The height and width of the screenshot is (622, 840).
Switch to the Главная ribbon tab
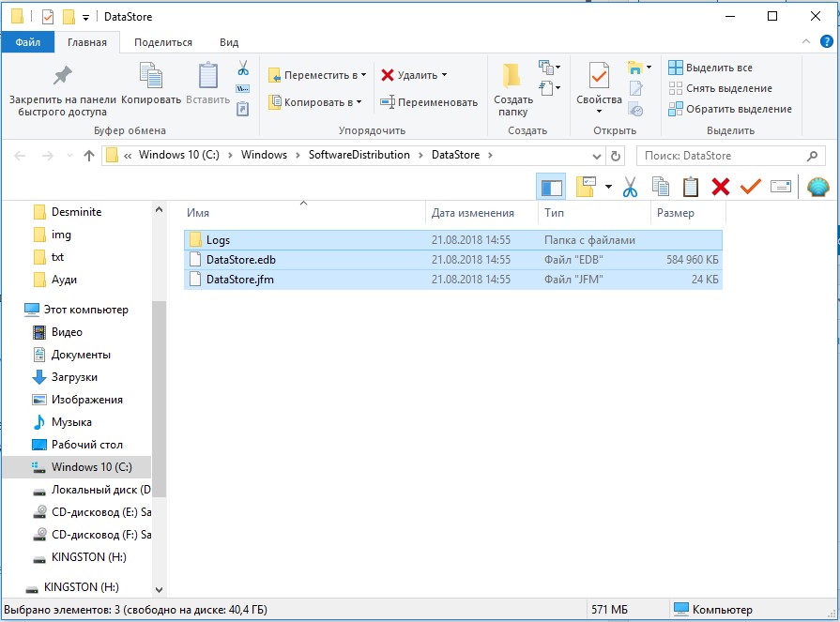click(86, 42)
